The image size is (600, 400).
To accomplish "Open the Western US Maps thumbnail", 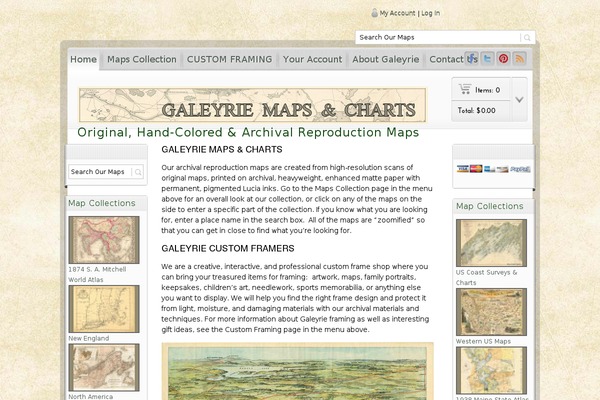I will (x=491, y=312).
